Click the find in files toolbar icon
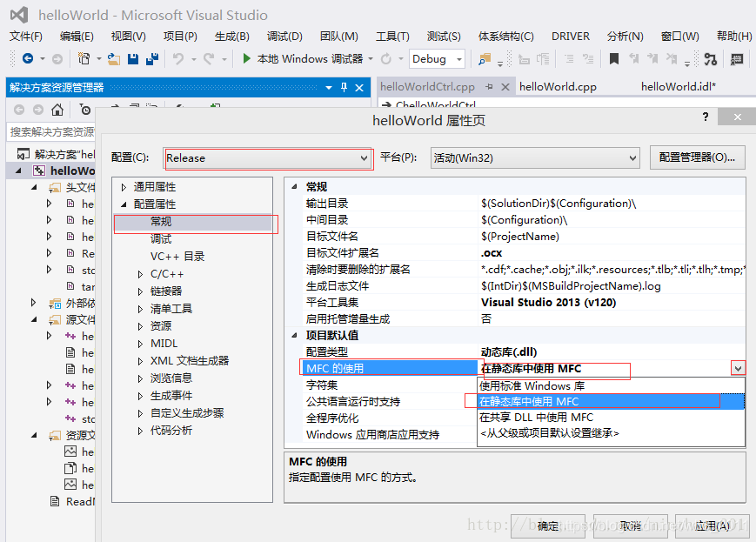The height and width of the screenshot is (542, 756). click(x=484, y=59)
